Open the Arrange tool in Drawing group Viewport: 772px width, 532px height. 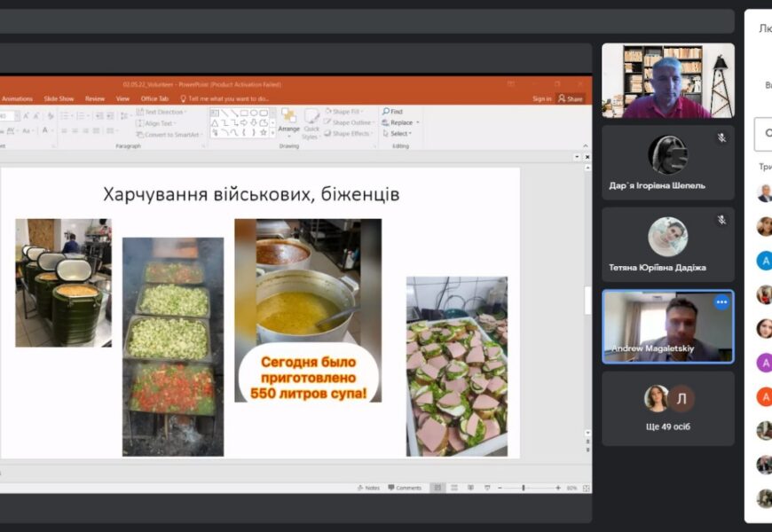point(288,121)
